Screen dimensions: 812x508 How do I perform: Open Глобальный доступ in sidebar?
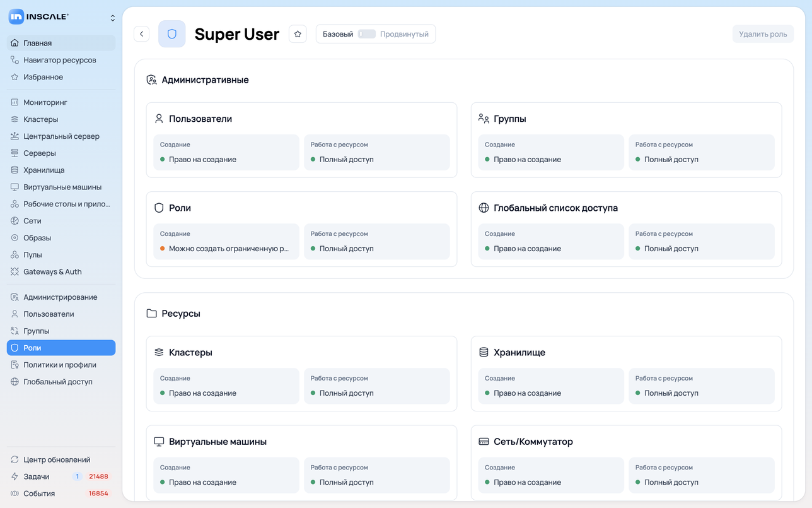(x=61, y=382)
